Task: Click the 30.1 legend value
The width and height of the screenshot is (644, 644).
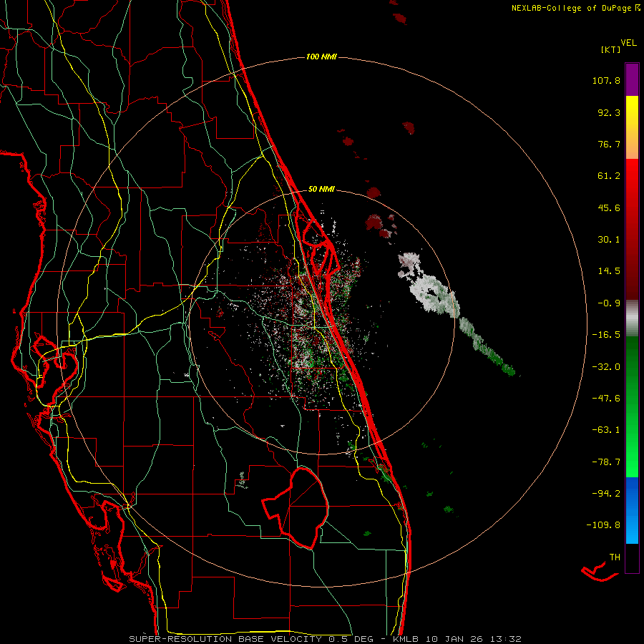Action: pos(609,240)
